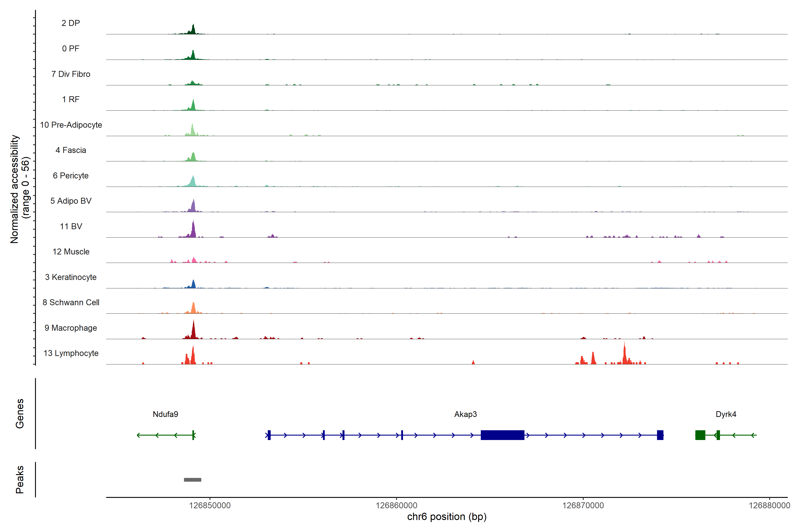Image resolution: width=798 pixels, height=532 pixels.
Task: Click the 126870000 axis tick label
Action: 583,505
